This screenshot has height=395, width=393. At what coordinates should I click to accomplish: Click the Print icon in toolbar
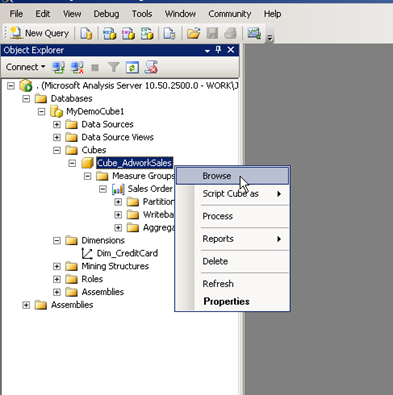(230, 33)
